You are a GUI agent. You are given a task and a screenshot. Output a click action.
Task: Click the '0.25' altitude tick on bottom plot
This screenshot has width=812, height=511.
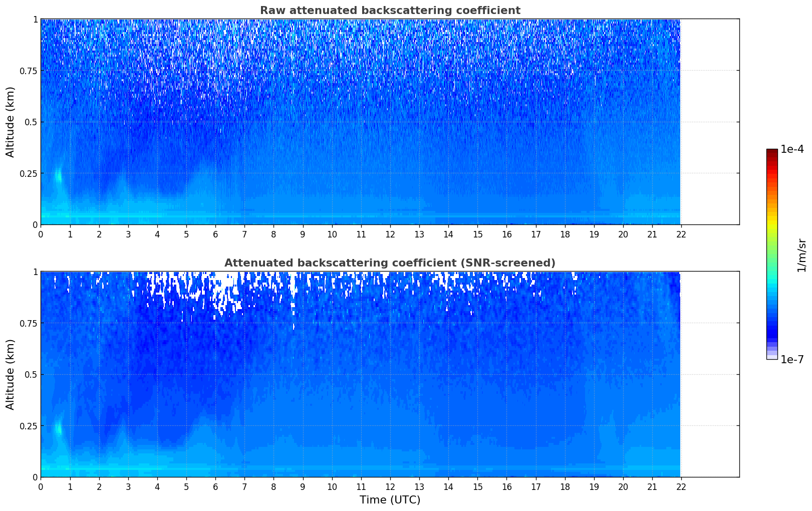click(29, 426)
